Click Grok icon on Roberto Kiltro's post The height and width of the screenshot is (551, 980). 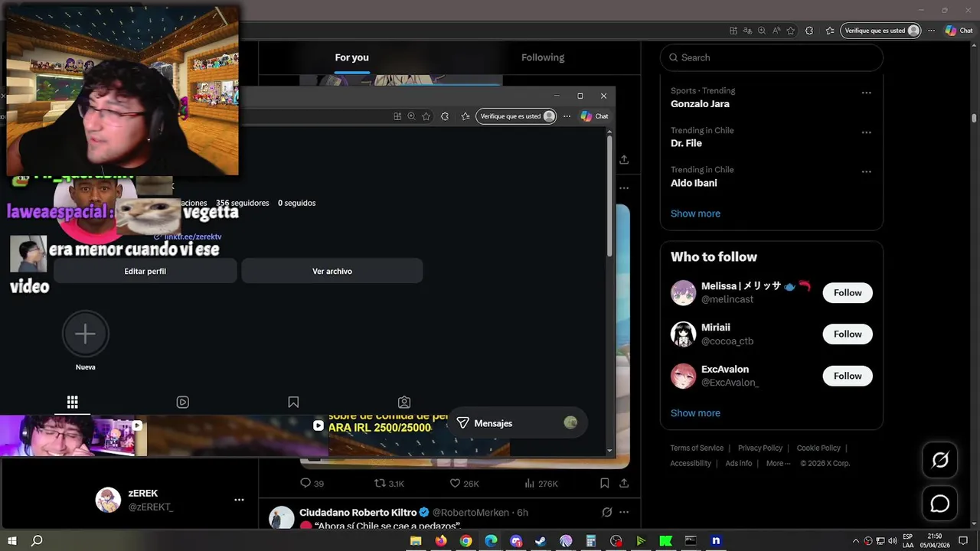606,512
